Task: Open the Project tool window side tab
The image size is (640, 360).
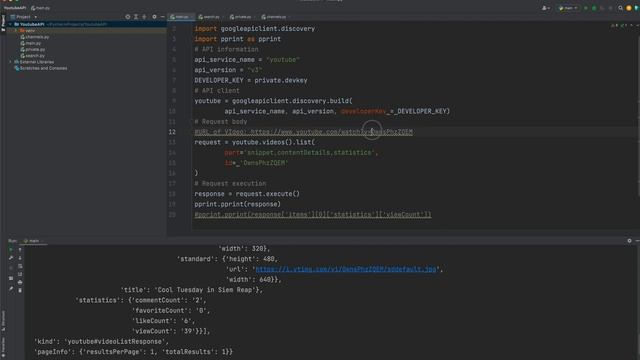Action: [x=3, y=22]
